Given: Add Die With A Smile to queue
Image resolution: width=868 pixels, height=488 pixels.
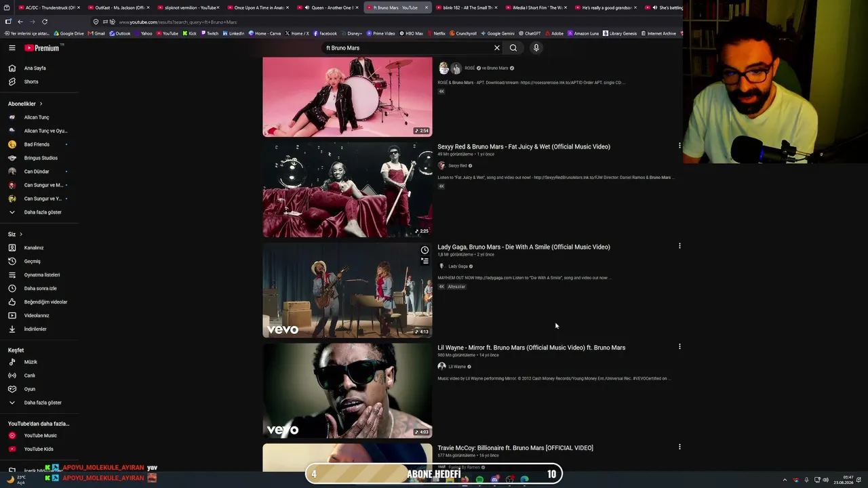Looking at the screenshot, I should coord(425,261).
